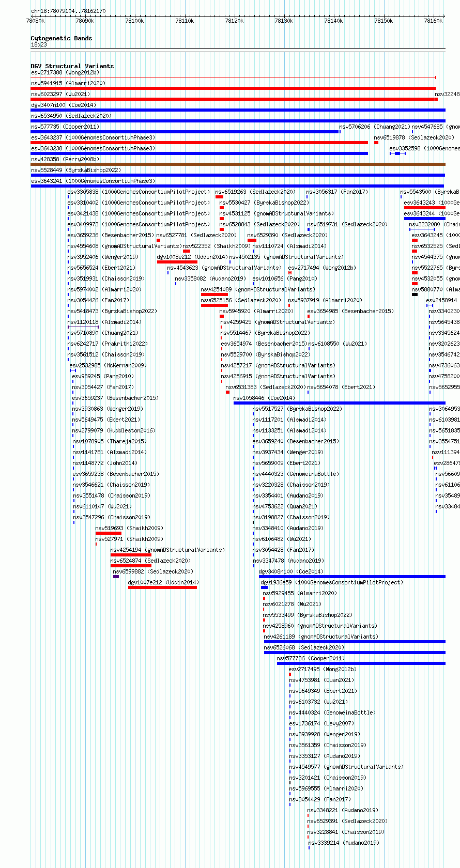The height and width of the screenshot is (868, 460).
Task: Click nsv519693 (Shaikh2009) label
Action: point(129,528)
